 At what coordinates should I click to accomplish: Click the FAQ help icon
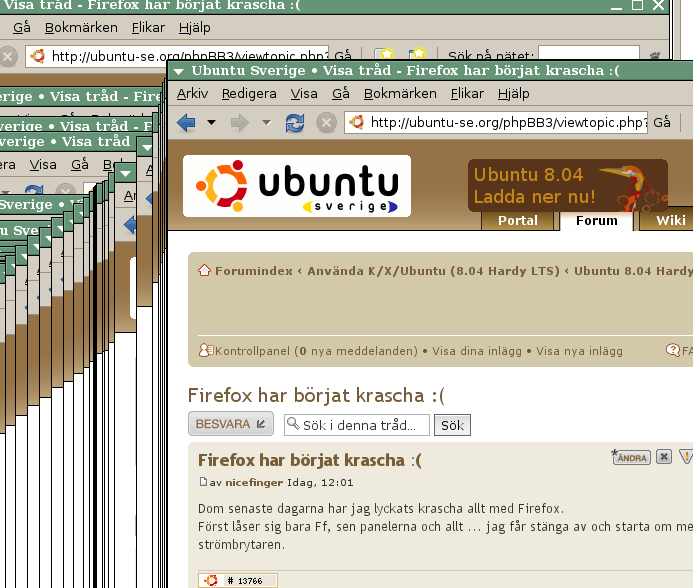tap(673, 350)
